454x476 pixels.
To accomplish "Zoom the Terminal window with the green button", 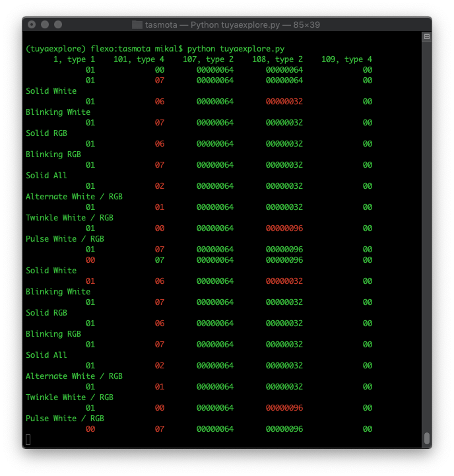I will (58, 25).
